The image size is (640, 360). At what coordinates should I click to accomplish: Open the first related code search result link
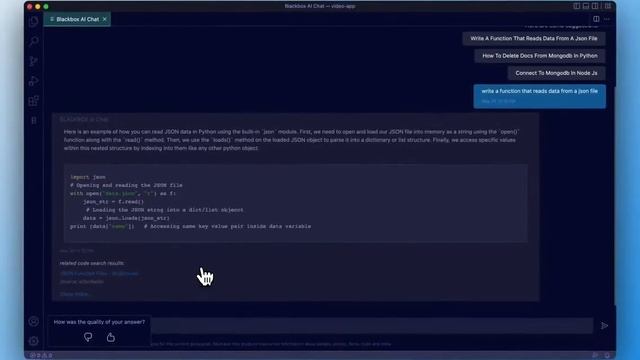click(x=99, y=273)
